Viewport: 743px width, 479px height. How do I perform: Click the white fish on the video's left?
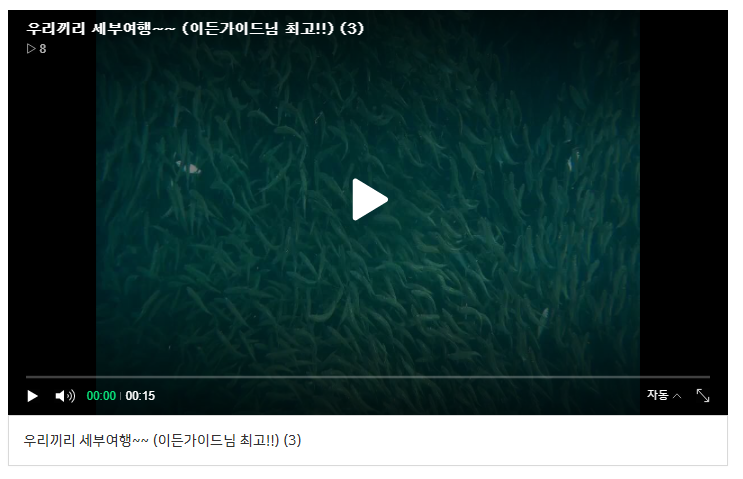point(189,167)
